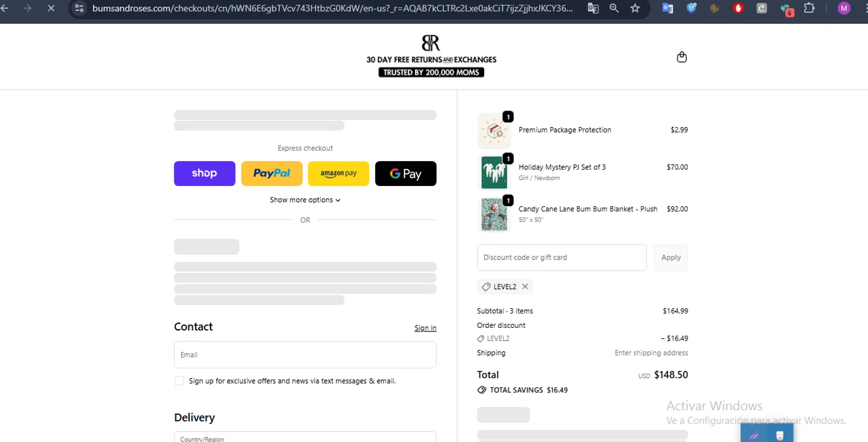Open the Country/Region dropdown

click(x=305, y=437)
